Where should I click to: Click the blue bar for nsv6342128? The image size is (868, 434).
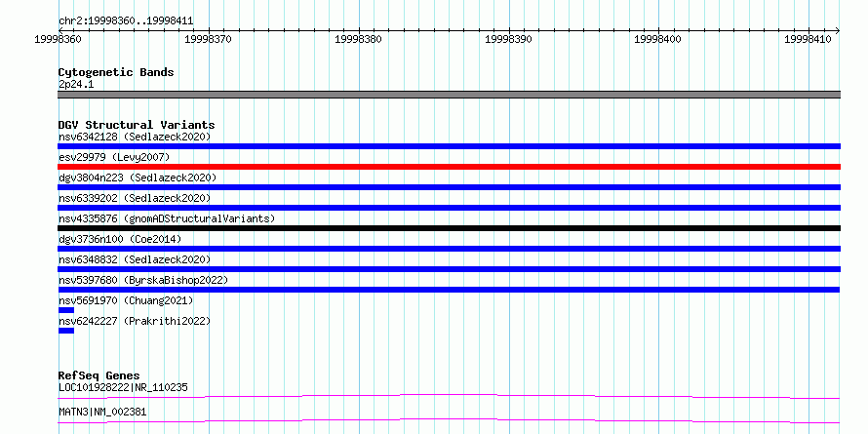point(449,146)
